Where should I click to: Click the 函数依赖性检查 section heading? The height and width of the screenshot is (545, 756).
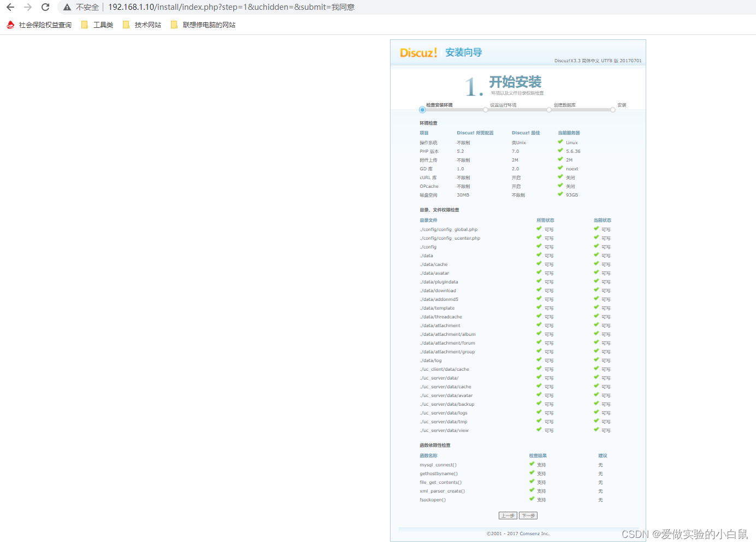tap(435, 445)
